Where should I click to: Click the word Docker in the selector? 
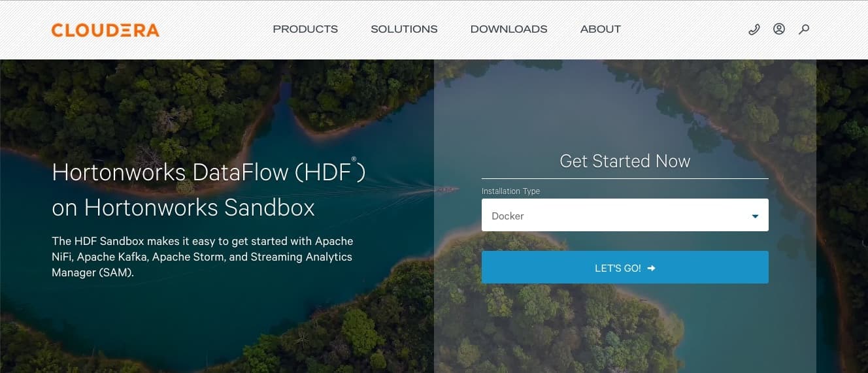508,216
